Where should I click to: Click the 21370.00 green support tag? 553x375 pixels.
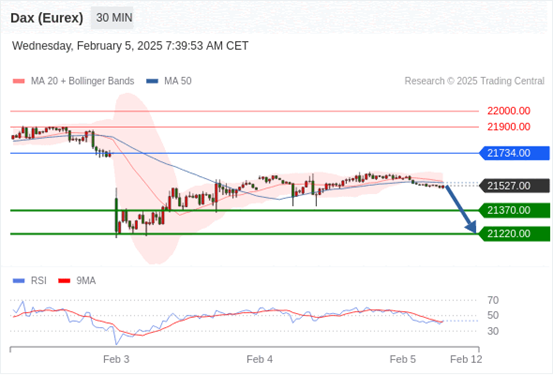(x=515, y=210)
